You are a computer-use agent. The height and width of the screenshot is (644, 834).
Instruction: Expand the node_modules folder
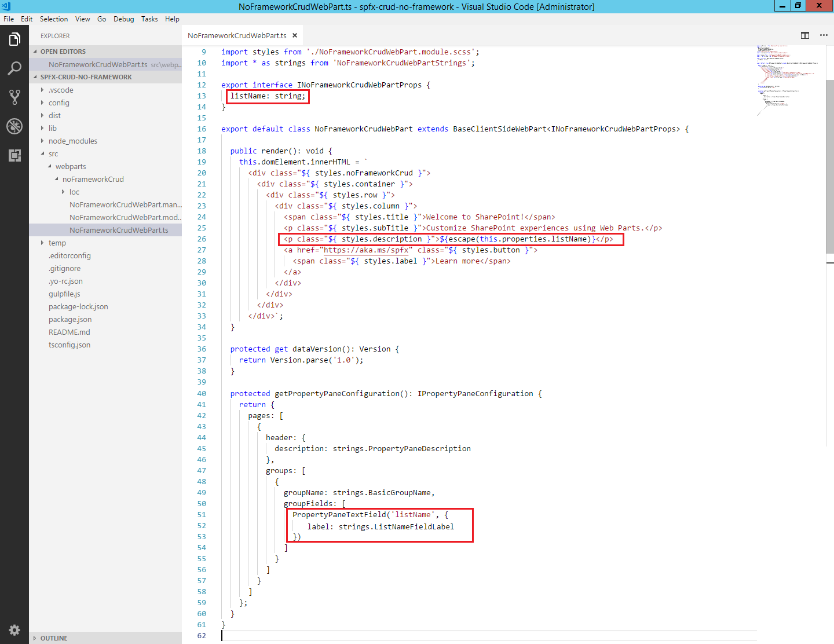pyautogui.click(x=72, y=141)
